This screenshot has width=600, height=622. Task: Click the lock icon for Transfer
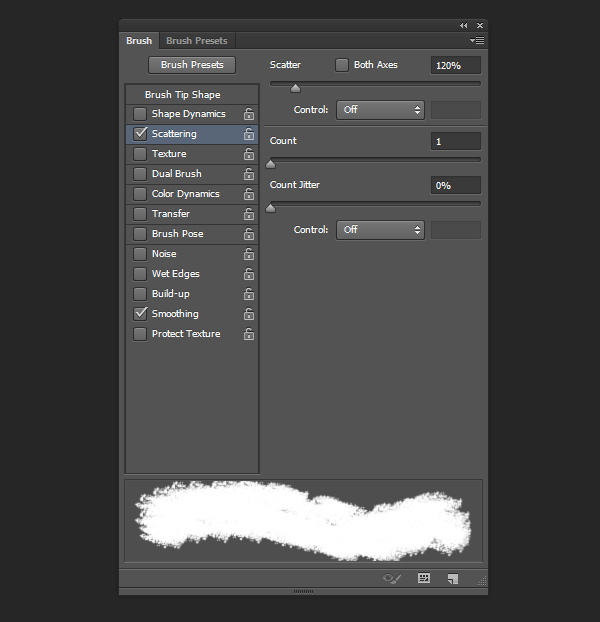[x=249, y=214]
